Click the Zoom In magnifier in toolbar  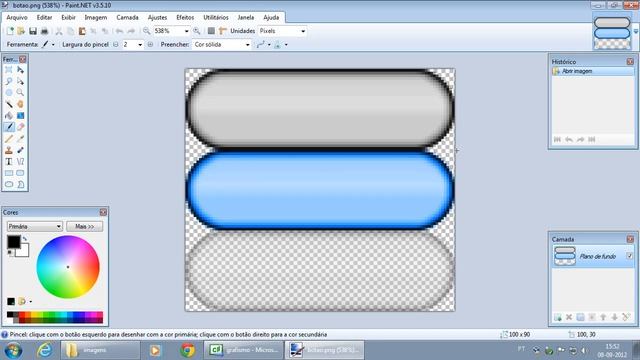pyautogui.click(x=197, y=31)
